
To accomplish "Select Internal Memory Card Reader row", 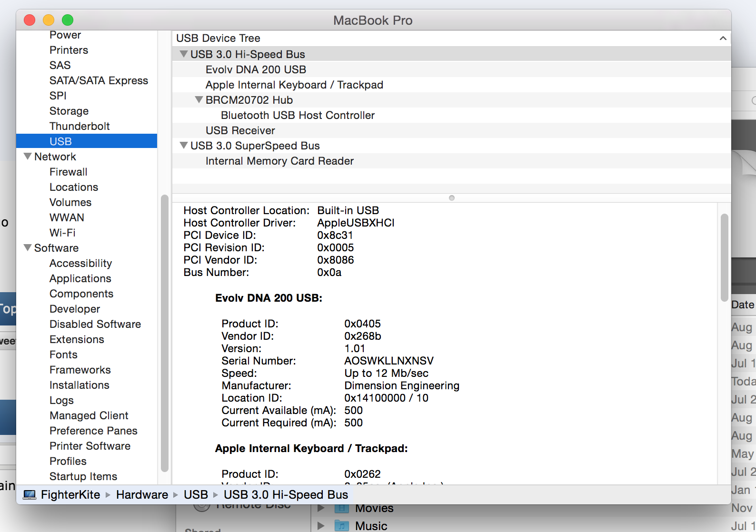I will click(451, 161).
